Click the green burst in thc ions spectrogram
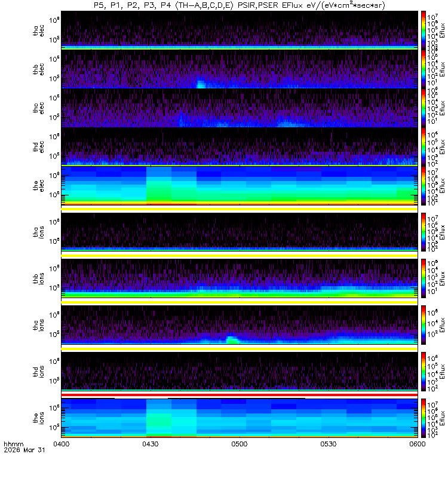Image resolution: width=448 pixels, height=478 pixels. click(x=232, y=340)
